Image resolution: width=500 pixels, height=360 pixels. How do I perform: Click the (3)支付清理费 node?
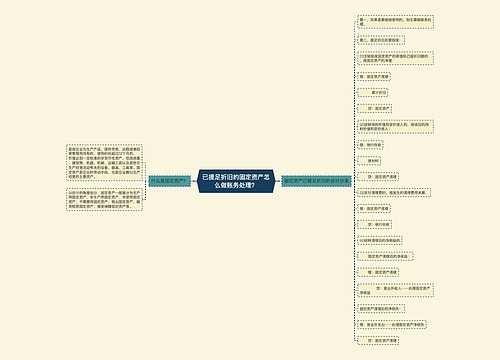(394, 192)
